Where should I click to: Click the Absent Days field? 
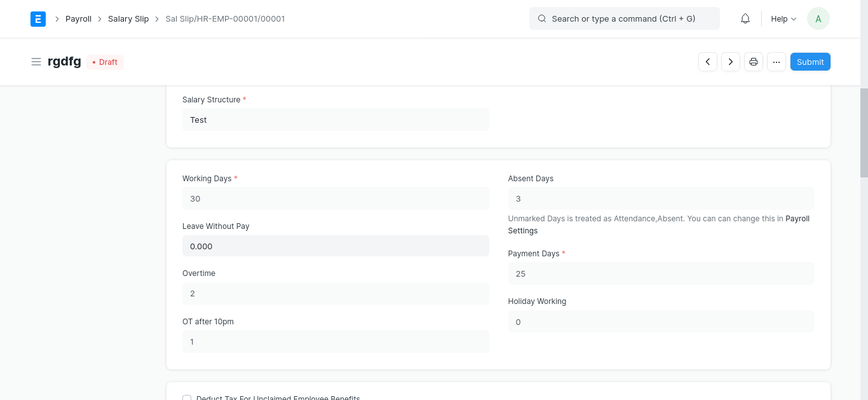[661, 198]
